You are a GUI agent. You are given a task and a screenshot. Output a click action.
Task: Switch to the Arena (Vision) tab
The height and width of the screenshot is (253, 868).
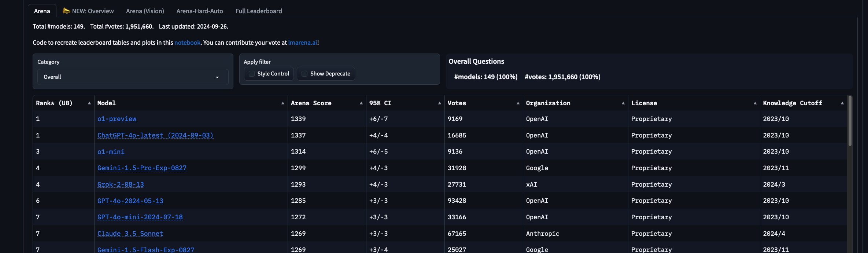tap(145, 11)
